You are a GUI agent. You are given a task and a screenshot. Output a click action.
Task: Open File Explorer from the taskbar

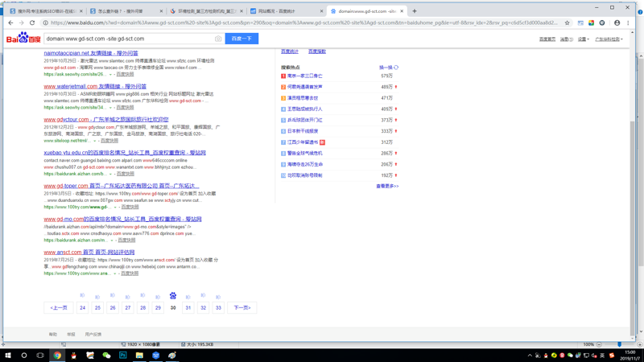pos(139,356)
